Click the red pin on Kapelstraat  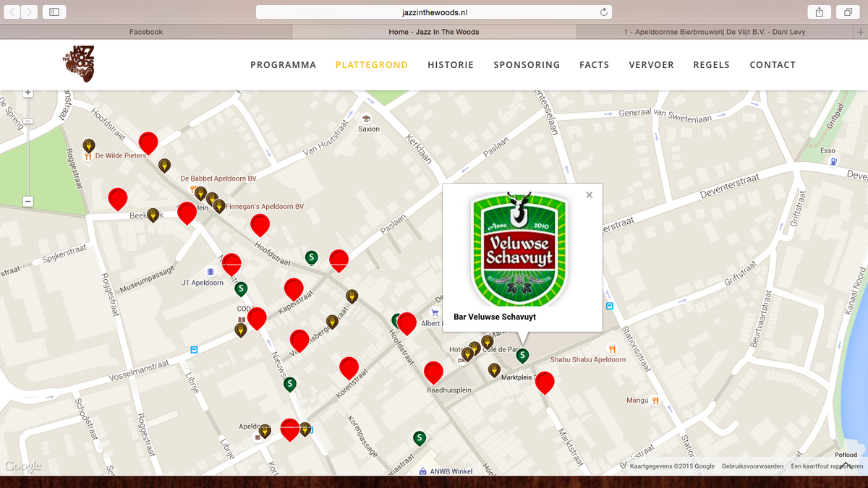[294, 289]
